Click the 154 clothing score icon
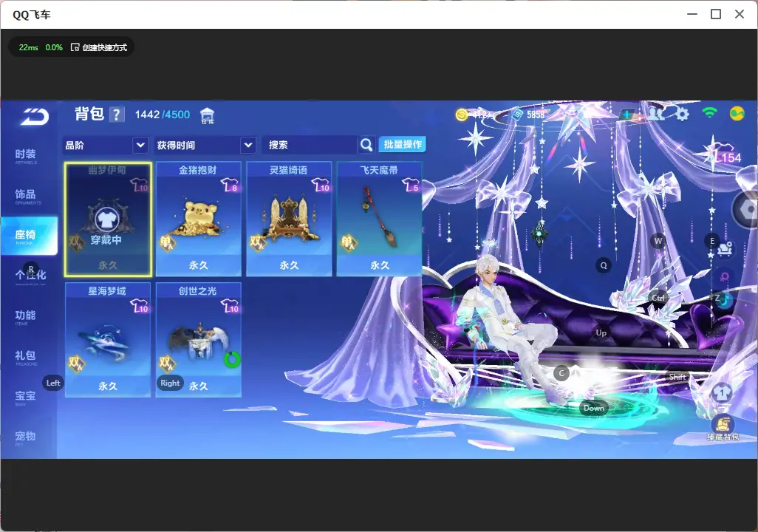 727,153
